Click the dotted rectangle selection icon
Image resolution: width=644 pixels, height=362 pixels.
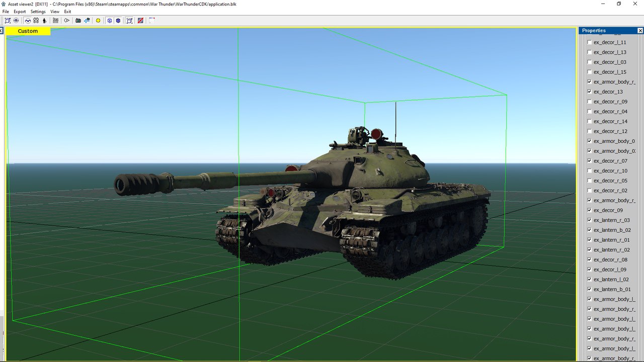[151, 21]
